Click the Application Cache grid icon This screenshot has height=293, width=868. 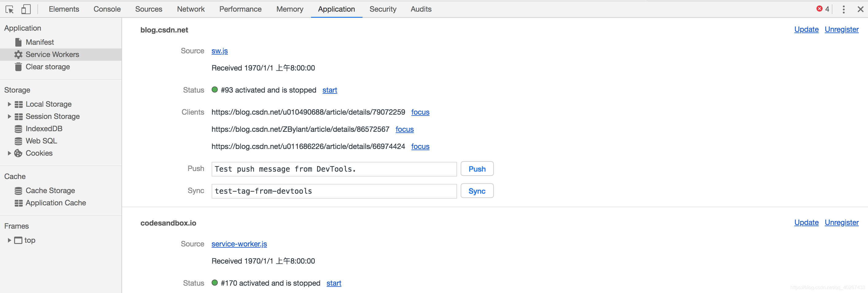point(18,203)
